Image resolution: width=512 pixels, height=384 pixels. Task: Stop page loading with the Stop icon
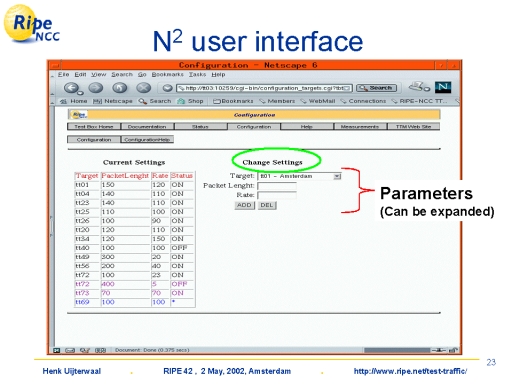click(144, 88)
